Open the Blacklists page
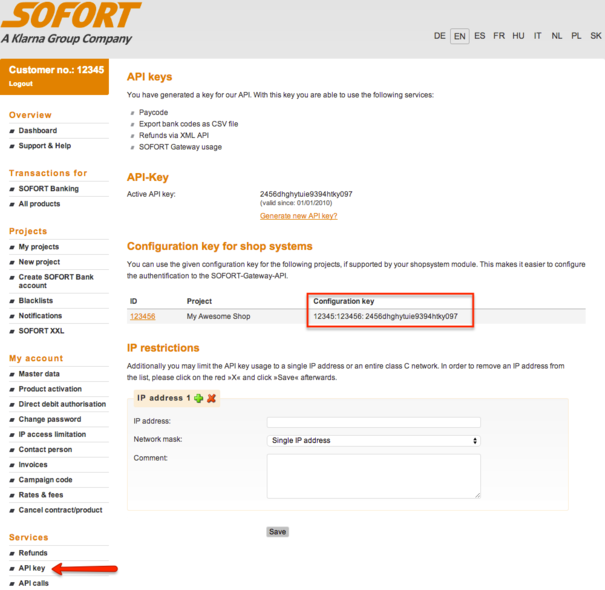The width and height of the screenshot is (605, 590). tap(36, 300)
